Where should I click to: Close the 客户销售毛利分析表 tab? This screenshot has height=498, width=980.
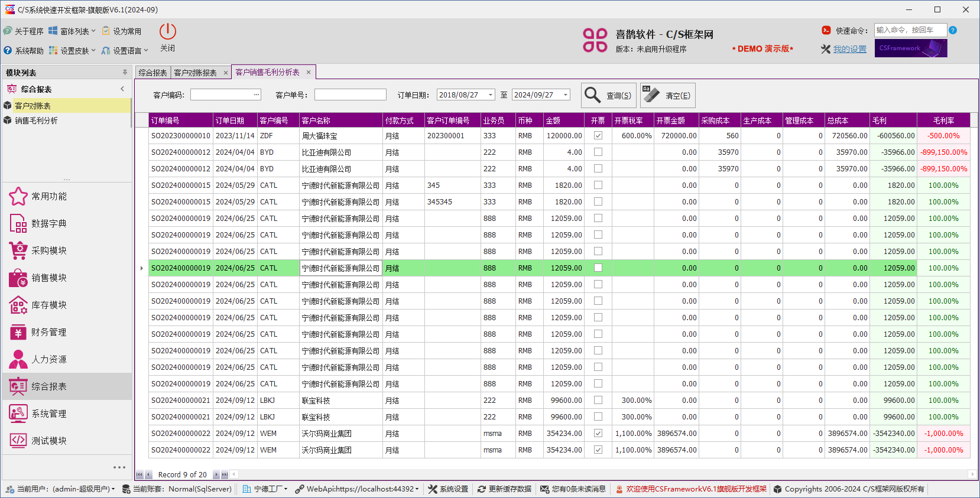[309, 72]
